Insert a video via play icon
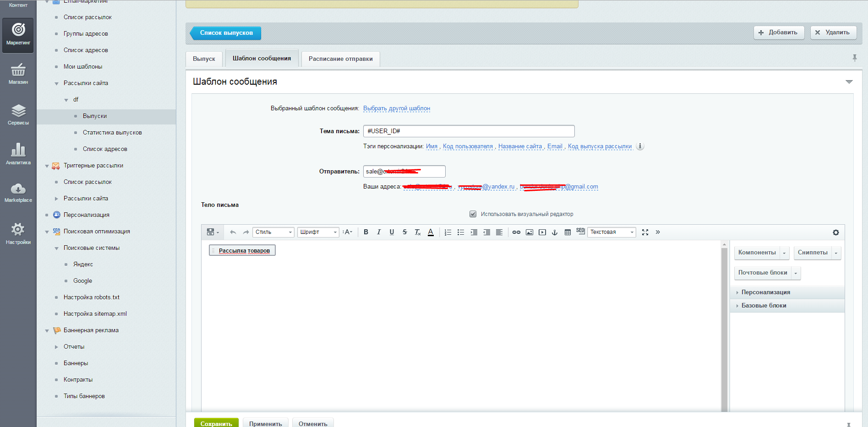 pos(542,232)
